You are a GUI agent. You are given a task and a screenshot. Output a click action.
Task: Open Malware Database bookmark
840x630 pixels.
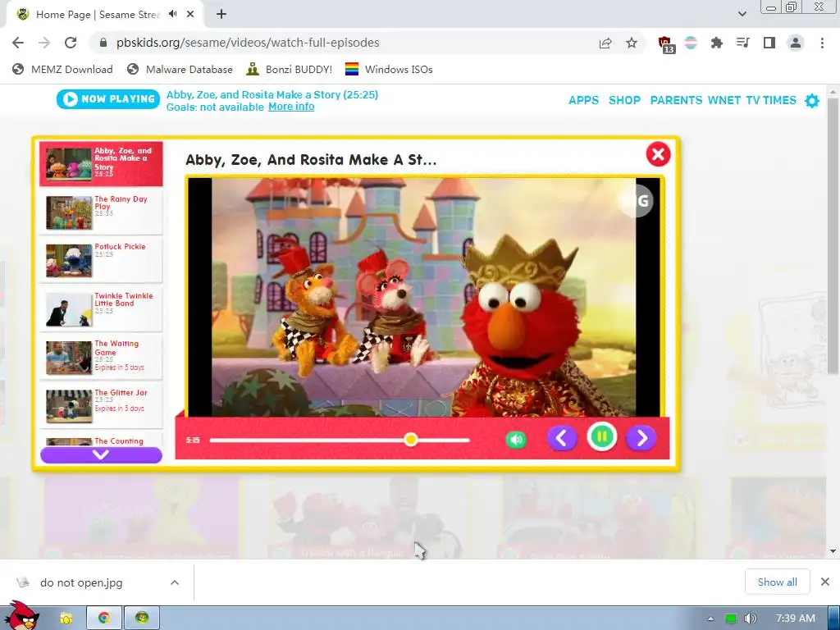(180, 69)
